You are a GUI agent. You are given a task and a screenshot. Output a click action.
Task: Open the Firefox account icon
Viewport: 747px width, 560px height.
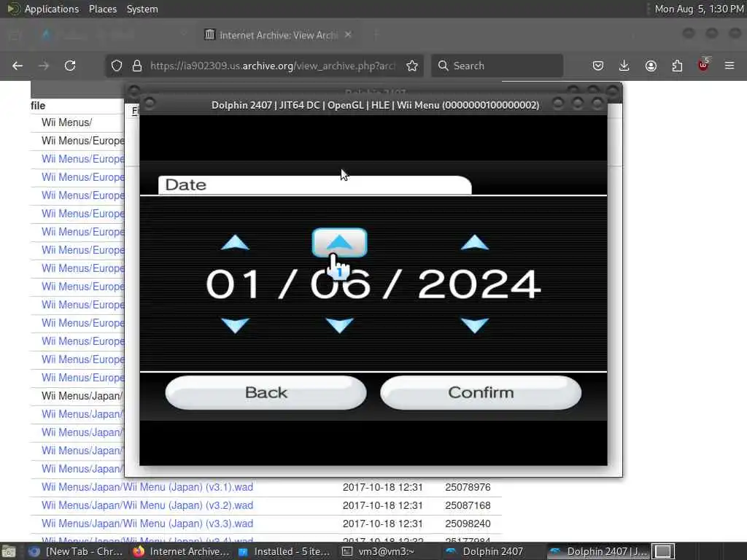click(651, 66)
